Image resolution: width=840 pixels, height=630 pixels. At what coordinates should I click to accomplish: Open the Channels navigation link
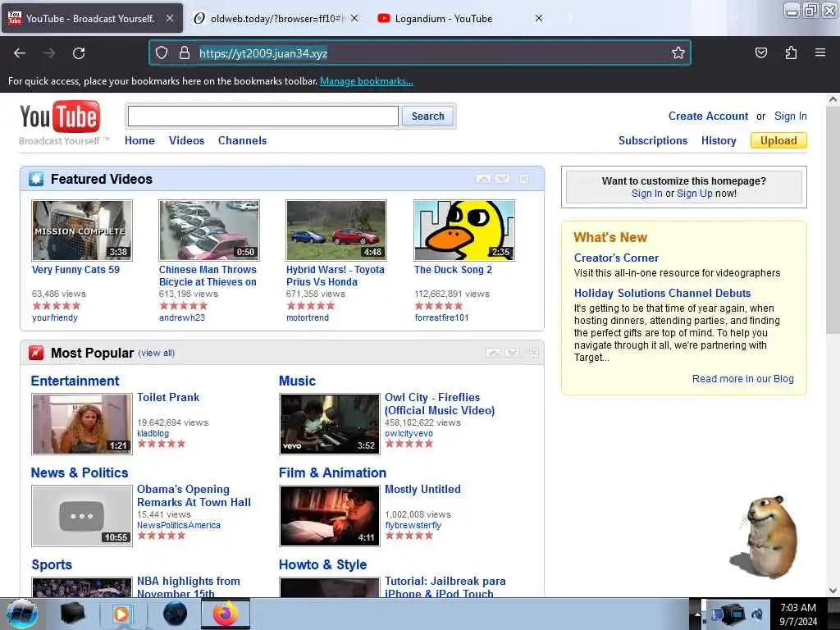242,140
